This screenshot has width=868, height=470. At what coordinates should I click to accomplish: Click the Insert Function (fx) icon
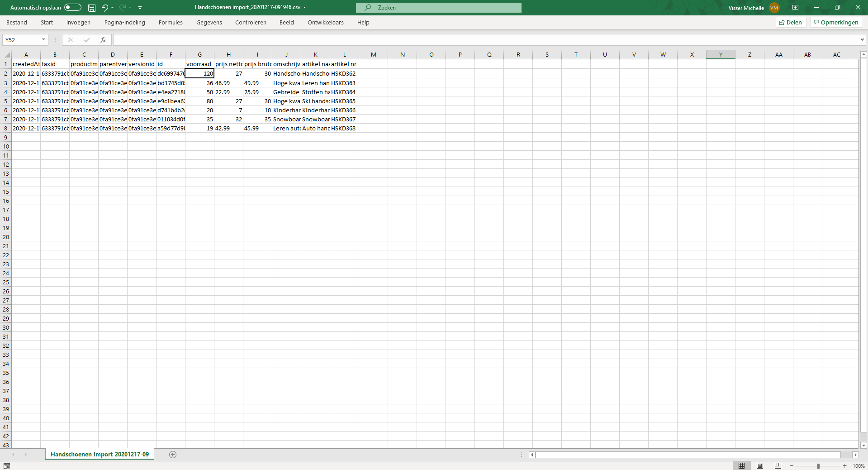pos(103,40)
